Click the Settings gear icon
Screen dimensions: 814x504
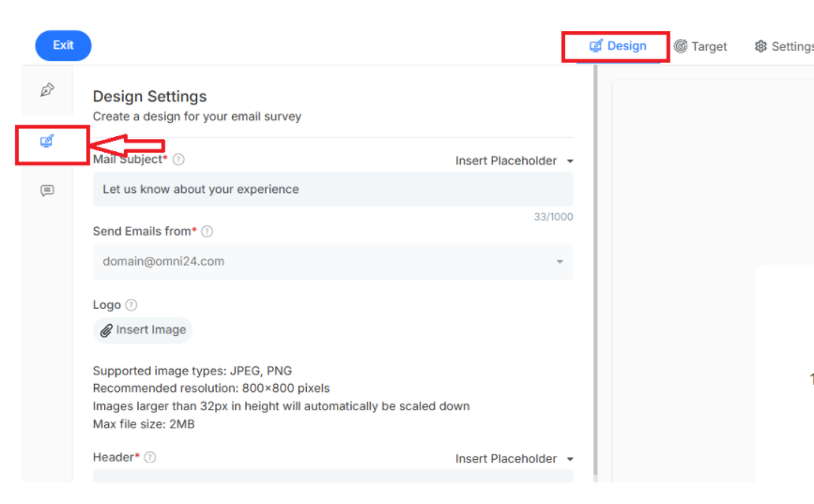coord(760,46)
